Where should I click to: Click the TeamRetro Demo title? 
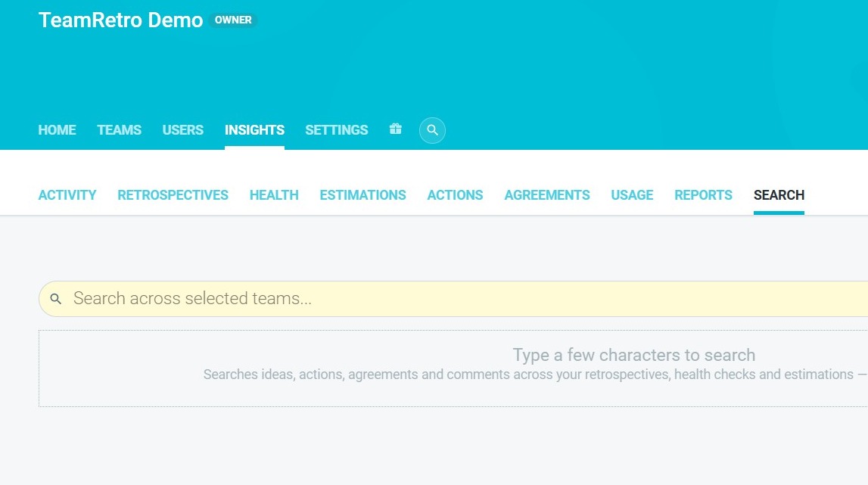[120, 20]
